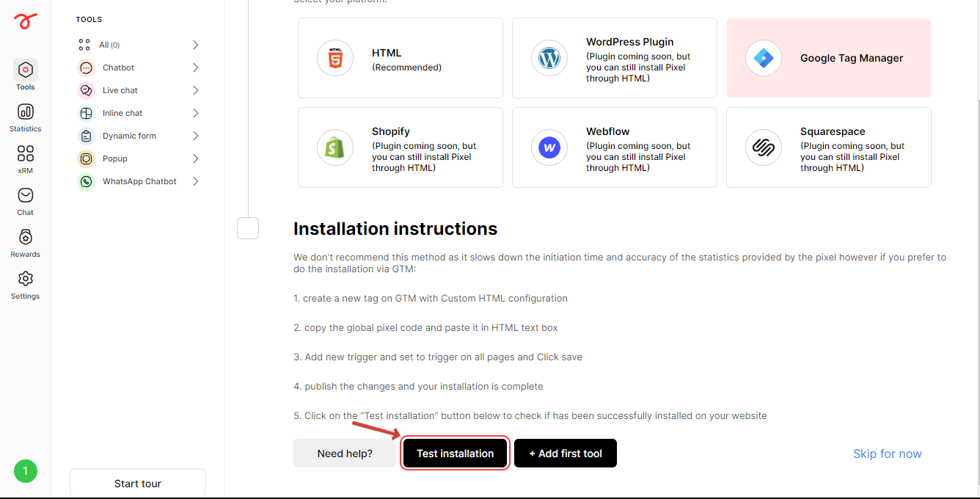Click the Google Tag Manager logo

click(764, 58)
